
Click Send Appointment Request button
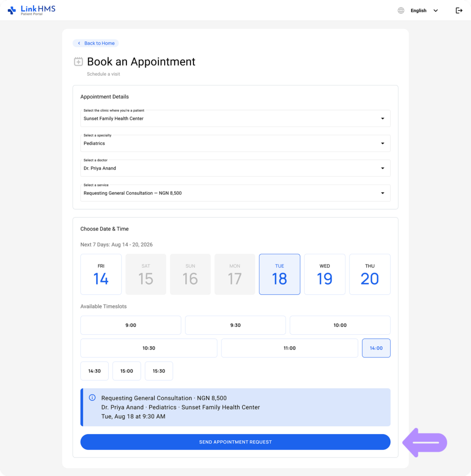235,442
